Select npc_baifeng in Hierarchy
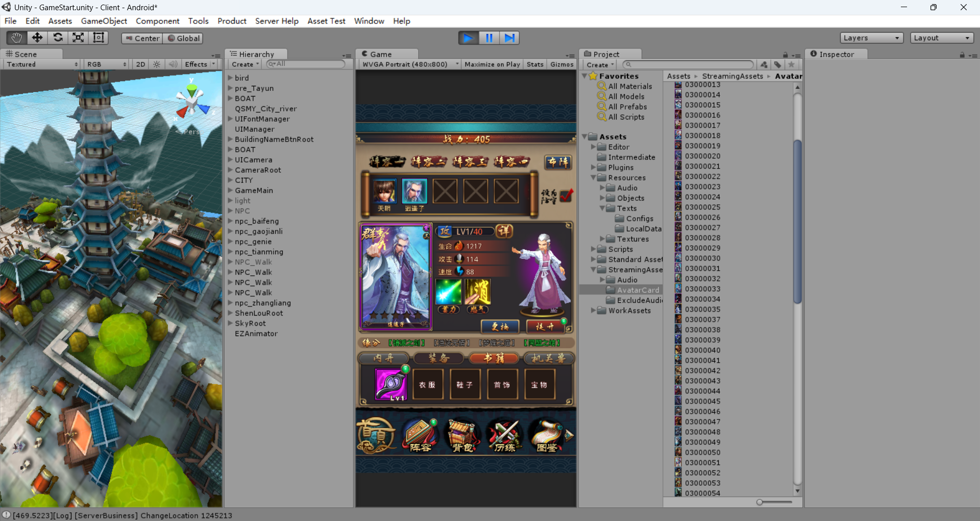This screenshot has width=980, height=521. pos(257,221)
